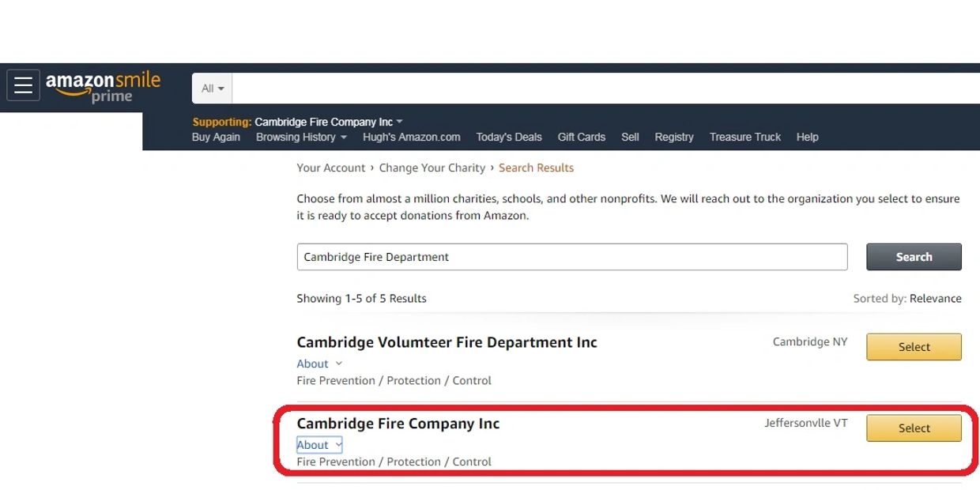980x490 pixels.
Task: Go to Change Your Charity breadcrumb
Action: 432,168
